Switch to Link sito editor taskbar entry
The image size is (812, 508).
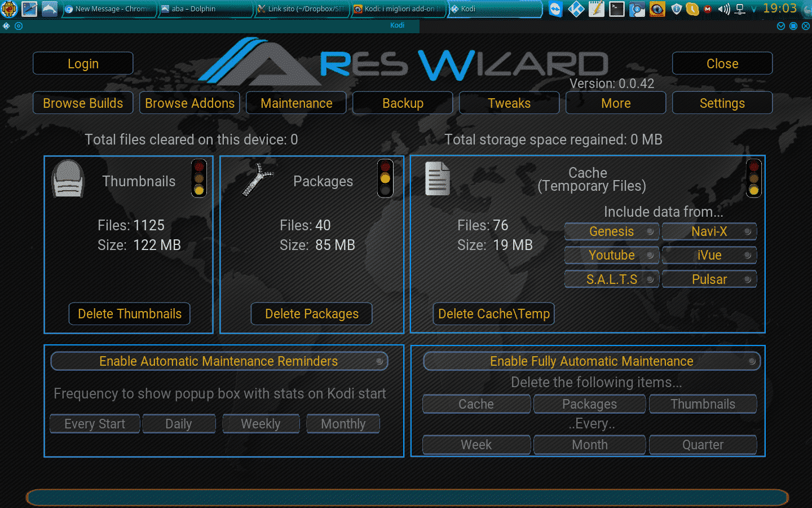point(302,9)
